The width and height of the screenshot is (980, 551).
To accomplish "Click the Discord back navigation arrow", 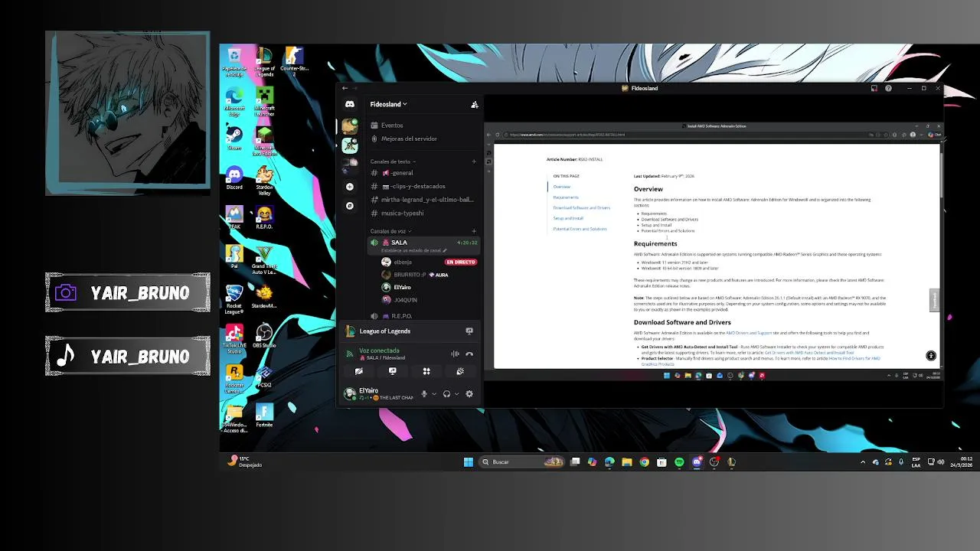I will pos(345,88).
